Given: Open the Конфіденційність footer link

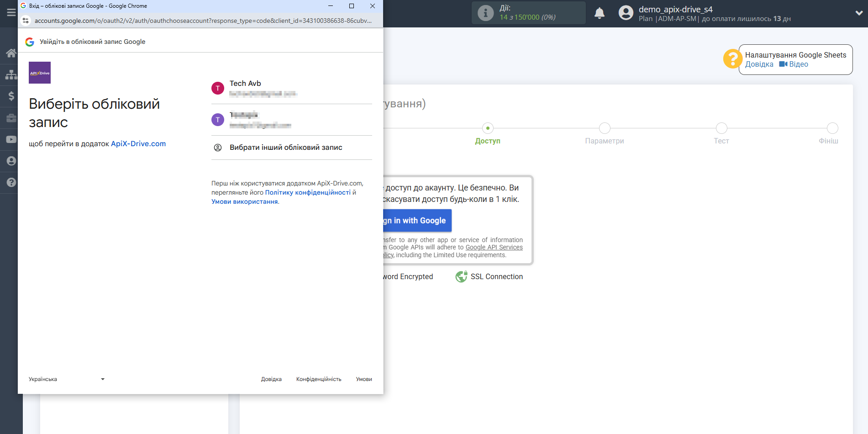Looking at the screenshot, I should (x=319, y=379).
